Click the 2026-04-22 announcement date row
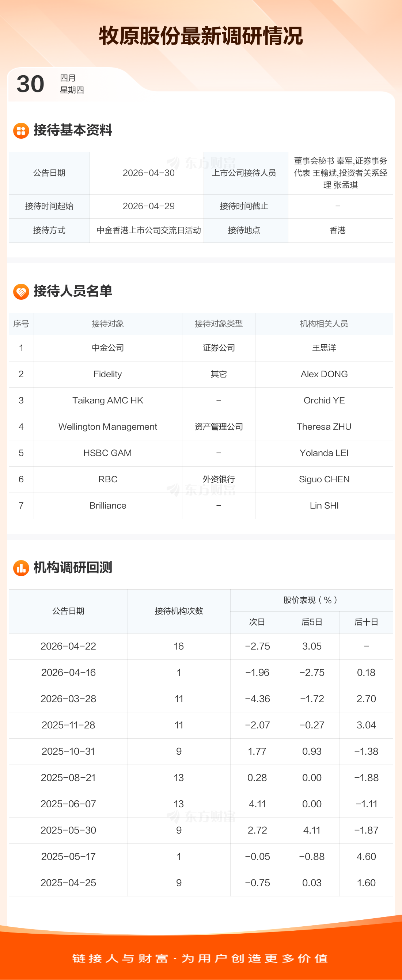This screenshot has width=402, height=980. [68, 646]
